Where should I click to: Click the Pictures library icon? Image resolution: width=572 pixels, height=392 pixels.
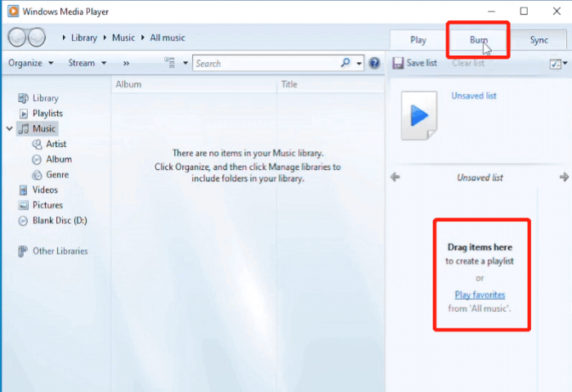[23, 205]
